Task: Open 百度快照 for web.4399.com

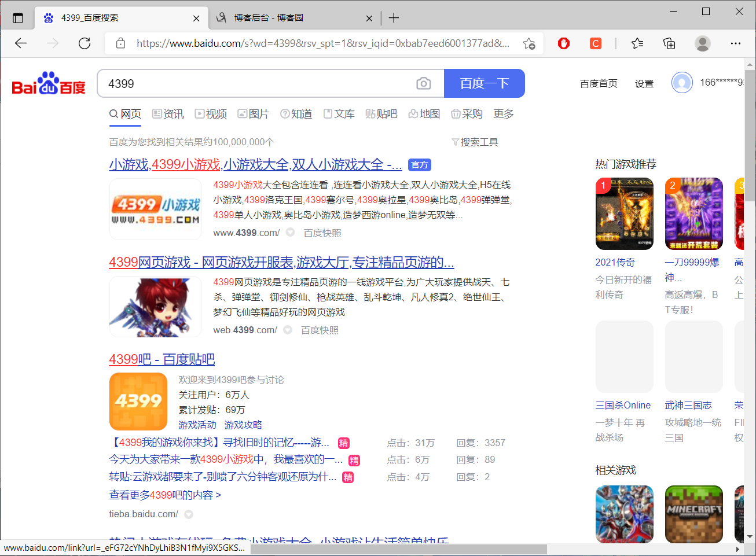Action: click(320, 330)
